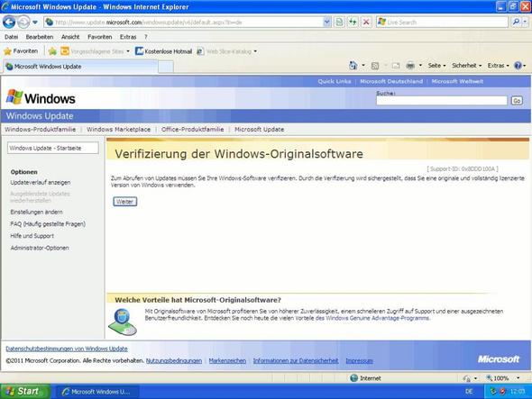Open the search provider dropdown arrow
This screenshot has width=532, height=399.
tap(525, 22)
